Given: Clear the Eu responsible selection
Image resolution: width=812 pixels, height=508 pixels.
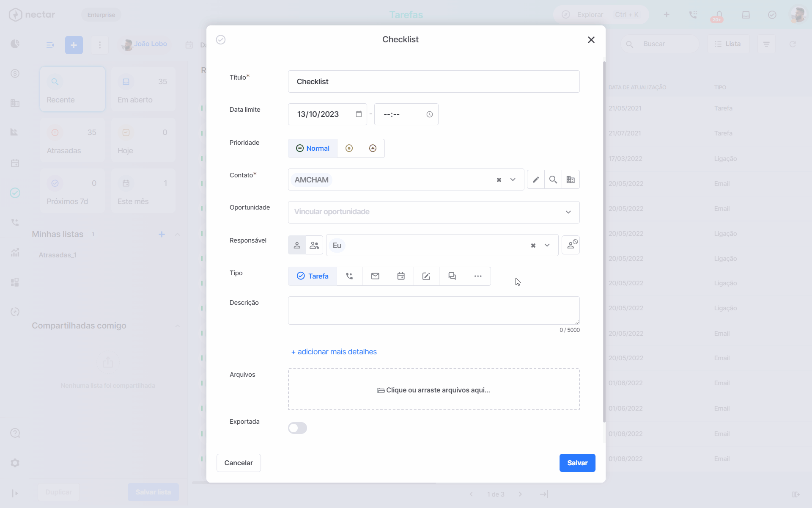Looking at the screenshot, I should (533, 246).
